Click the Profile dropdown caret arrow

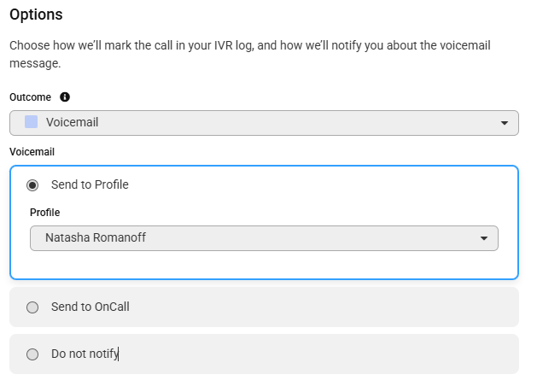[483, 238]
